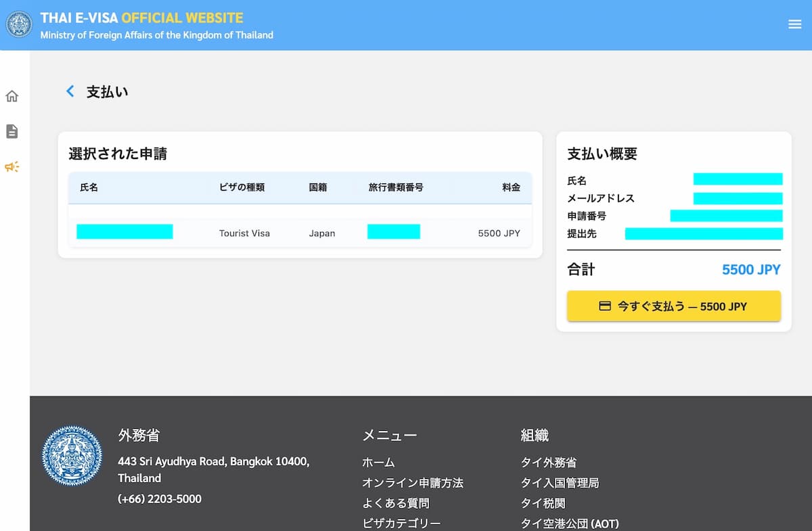Click the blue 5500 JPY total amount
The width and height of the screenshot is (812, 531).
[751, 270]
